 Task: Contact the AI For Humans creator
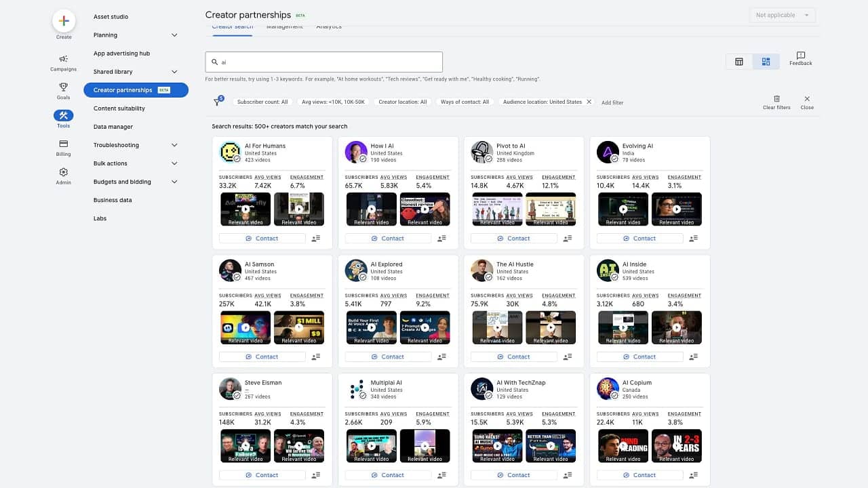262,238
